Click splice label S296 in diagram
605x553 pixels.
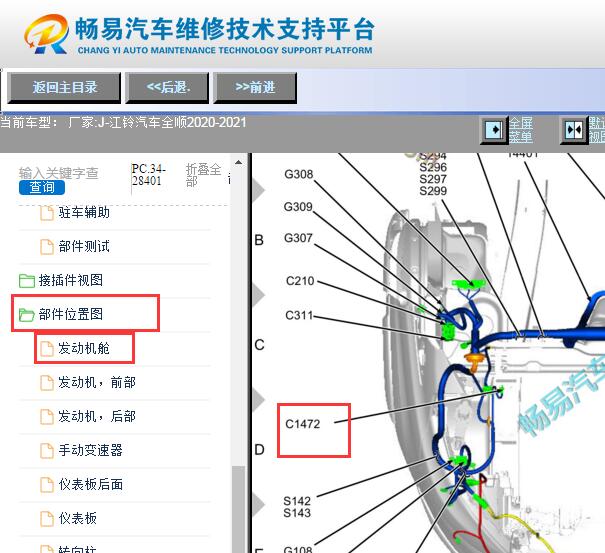[x=433, y=167]
